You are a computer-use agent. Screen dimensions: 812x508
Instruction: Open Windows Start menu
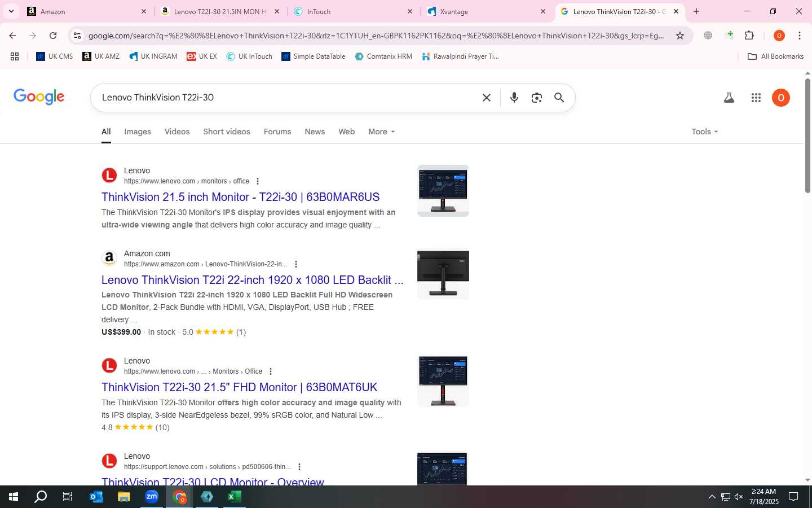[14, 497]
